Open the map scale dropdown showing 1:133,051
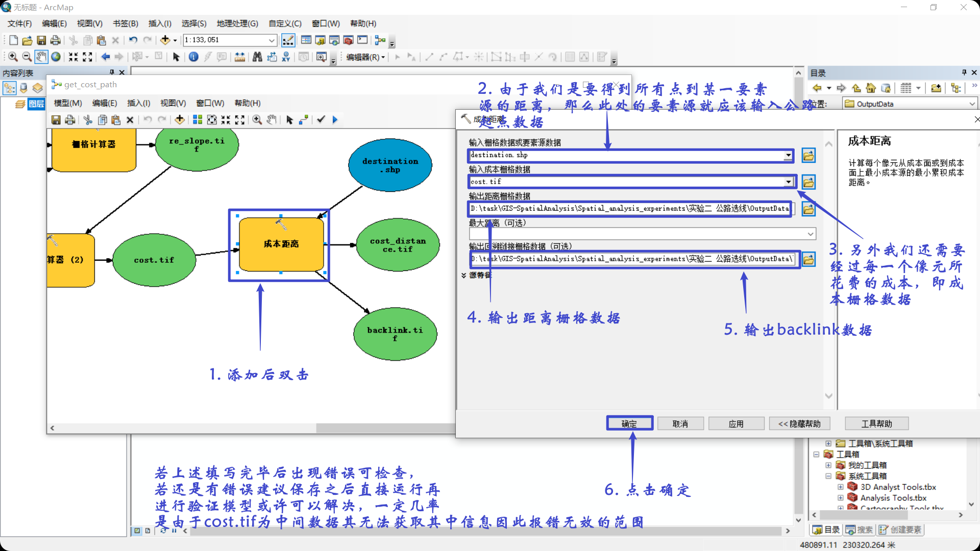The height and width of the screenshot is (551, 980). (x=272, y=40)
